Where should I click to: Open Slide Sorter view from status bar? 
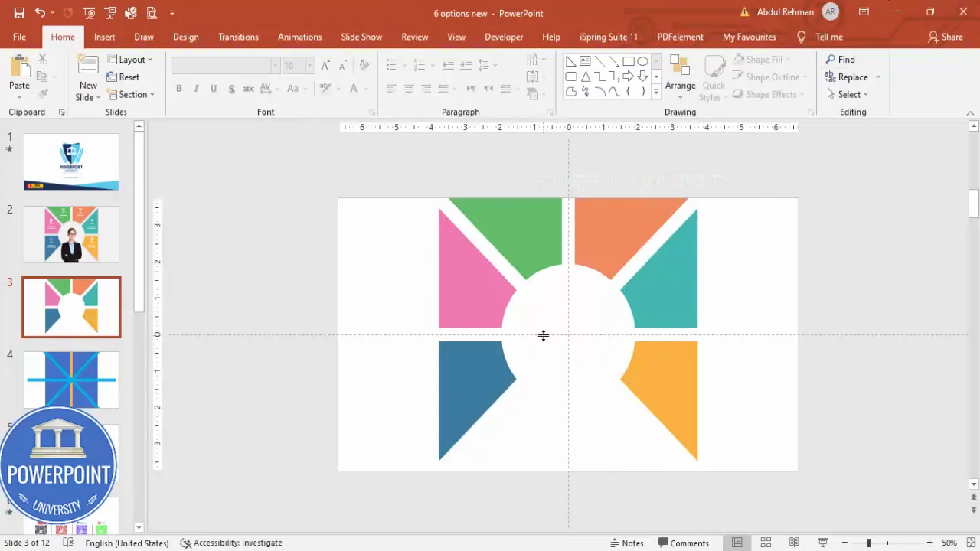click(x=766, y=543)
